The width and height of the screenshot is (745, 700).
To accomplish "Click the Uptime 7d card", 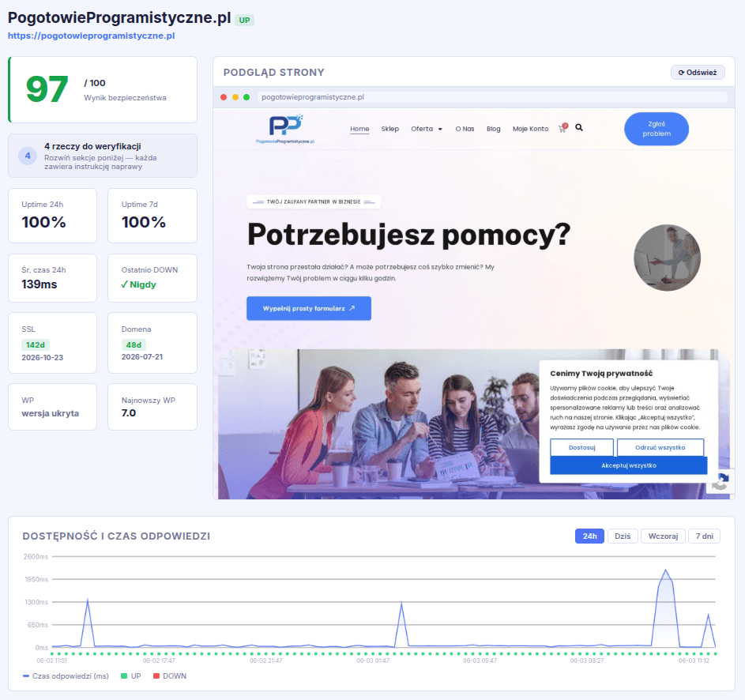I will (x=152, y=216).
